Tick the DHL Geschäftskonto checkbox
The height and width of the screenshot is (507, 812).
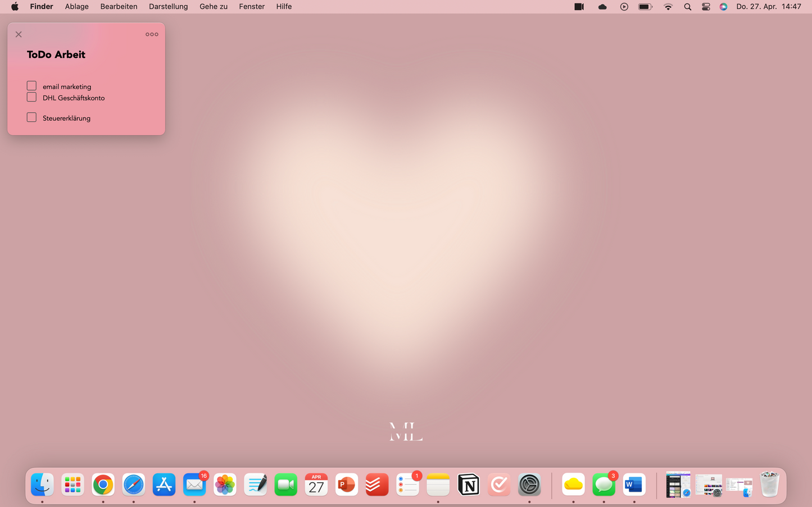(31, 97)
